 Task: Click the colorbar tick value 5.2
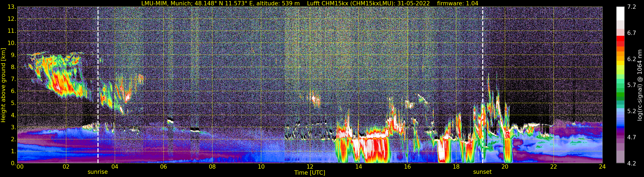(x=632, y=111)
